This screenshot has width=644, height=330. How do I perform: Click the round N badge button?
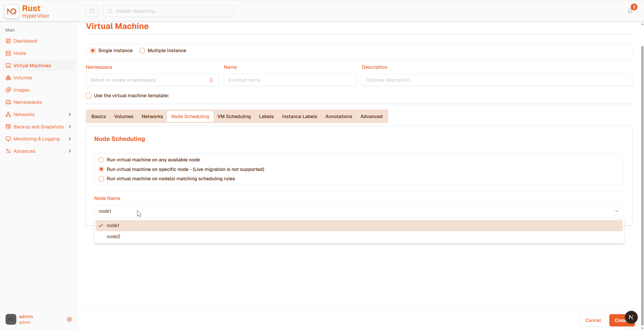(631, 317)
